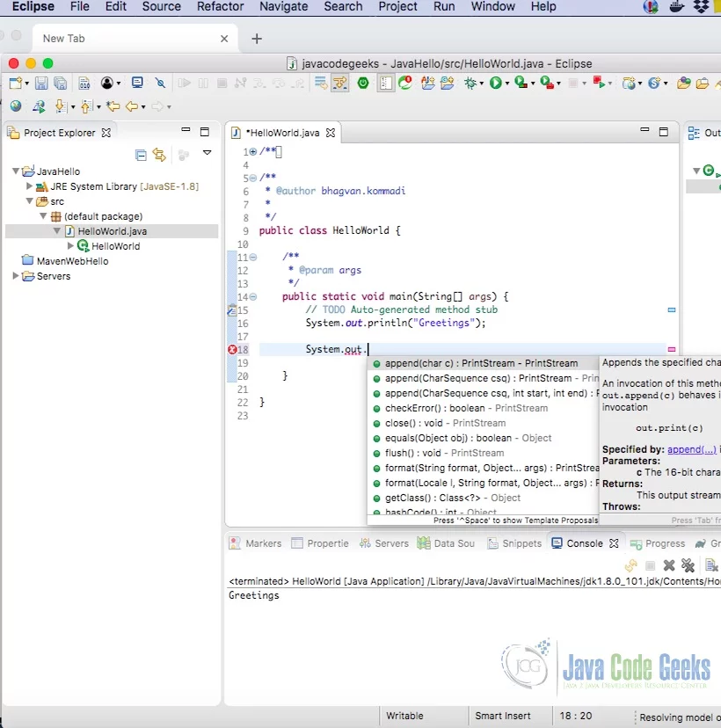Maximize the HelloWorld.java editor area
This screenshot has height=728, width=721.
[664, 132]
